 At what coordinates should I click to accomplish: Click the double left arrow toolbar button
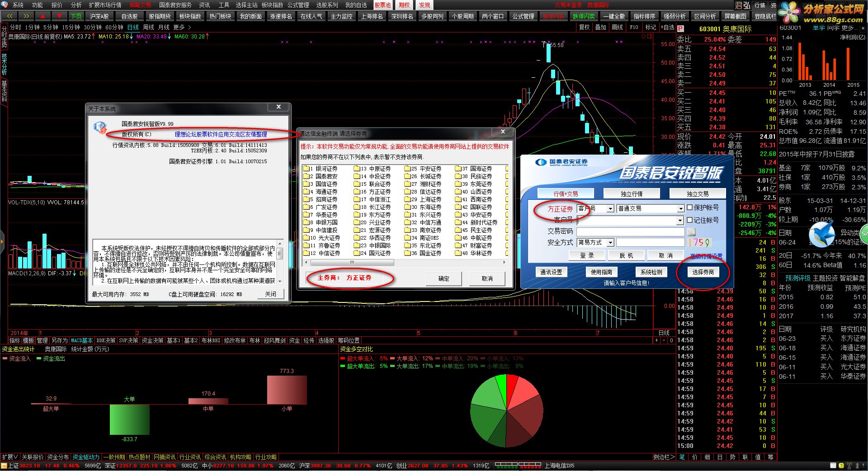9,16
